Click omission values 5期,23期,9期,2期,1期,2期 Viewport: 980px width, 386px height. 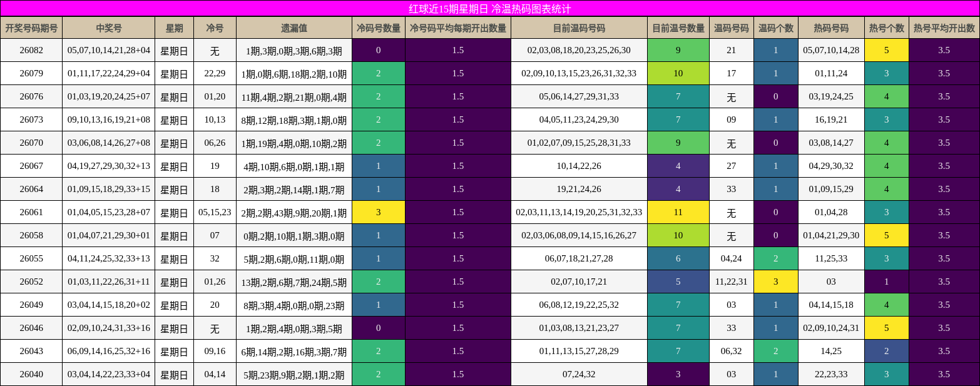(x=294, y=374)
